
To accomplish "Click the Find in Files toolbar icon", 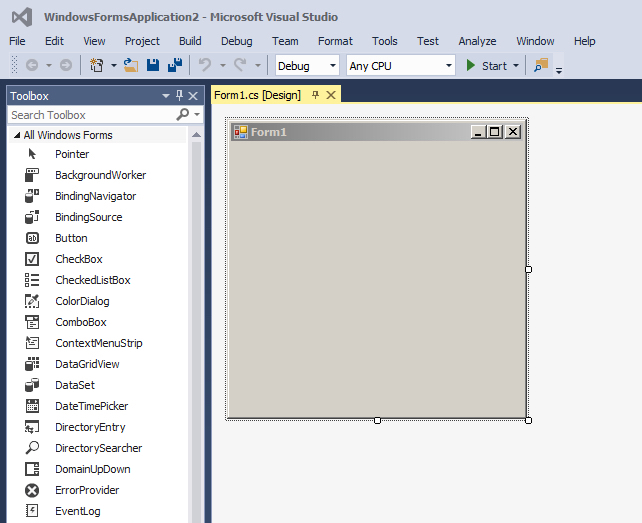I will [541, 65].
